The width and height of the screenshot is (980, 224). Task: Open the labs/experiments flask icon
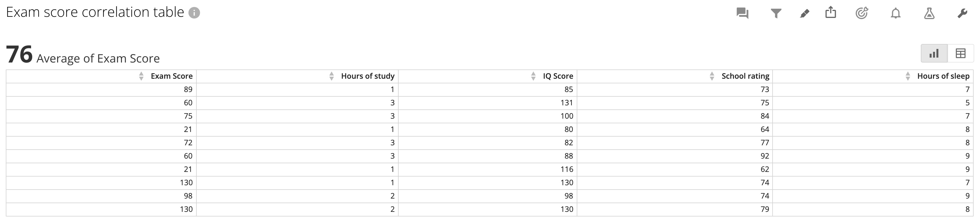929,13
